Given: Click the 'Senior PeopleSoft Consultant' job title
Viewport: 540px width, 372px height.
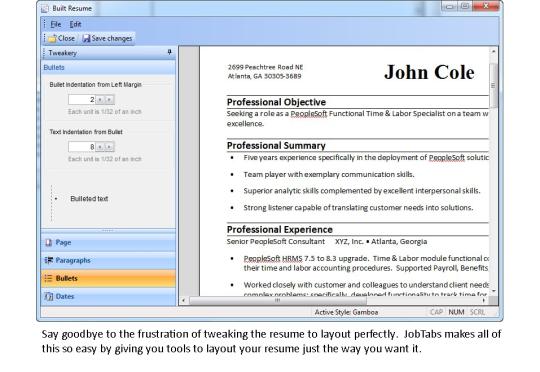Looking at the screenshot, I should pos(276,241).
